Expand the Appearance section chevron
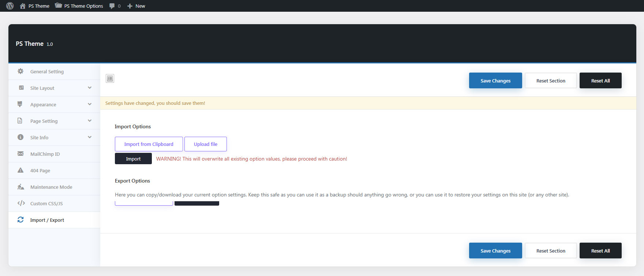 coord(90,104)
